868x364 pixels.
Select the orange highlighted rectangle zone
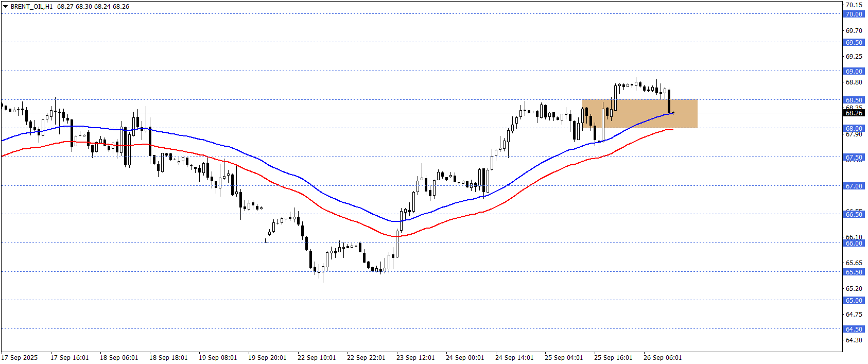tap(639, 113)
